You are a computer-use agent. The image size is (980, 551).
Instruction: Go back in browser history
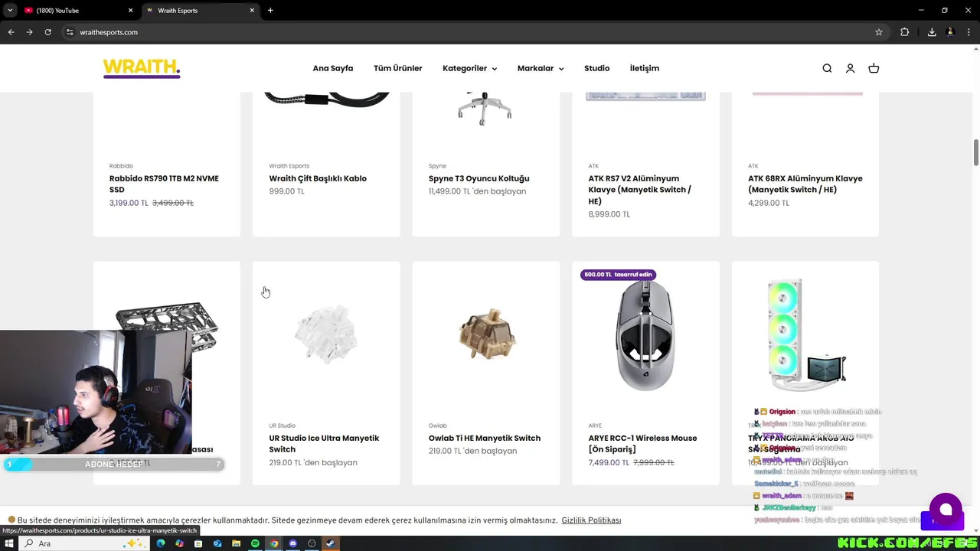point(11,32)
